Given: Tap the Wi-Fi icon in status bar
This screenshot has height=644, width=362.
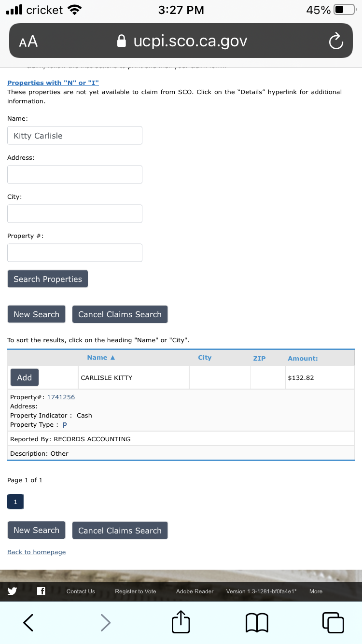Looking at the screenshot, I should [74, 10].
